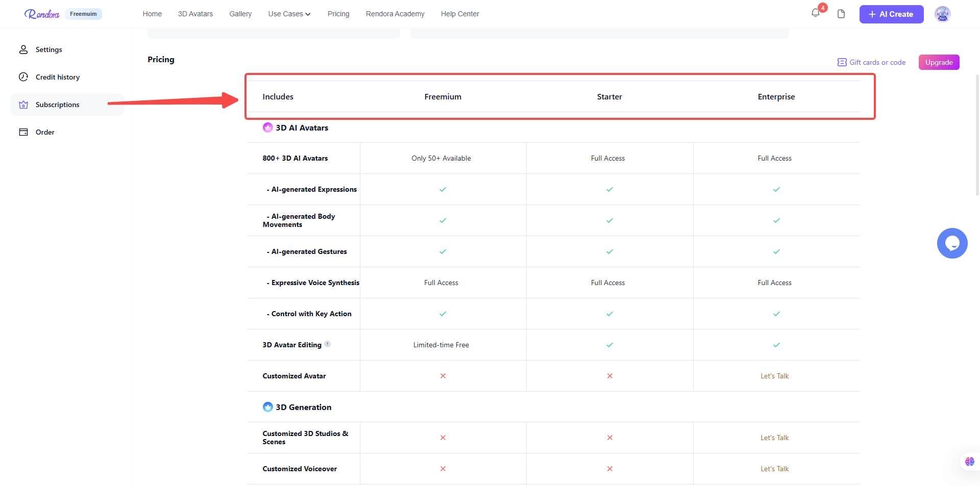Go to Home in top navigation

(152, 14)
